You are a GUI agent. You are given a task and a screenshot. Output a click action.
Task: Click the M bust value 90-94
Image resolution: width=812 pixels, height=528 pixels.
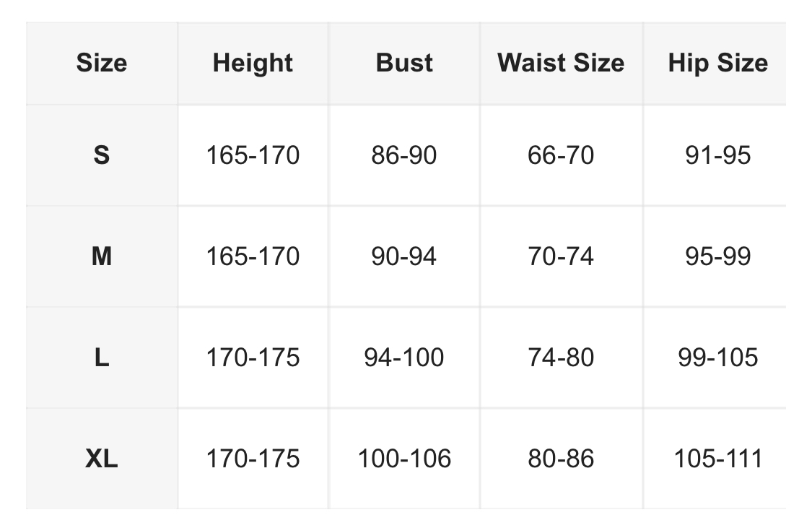(x=404, y=256)
